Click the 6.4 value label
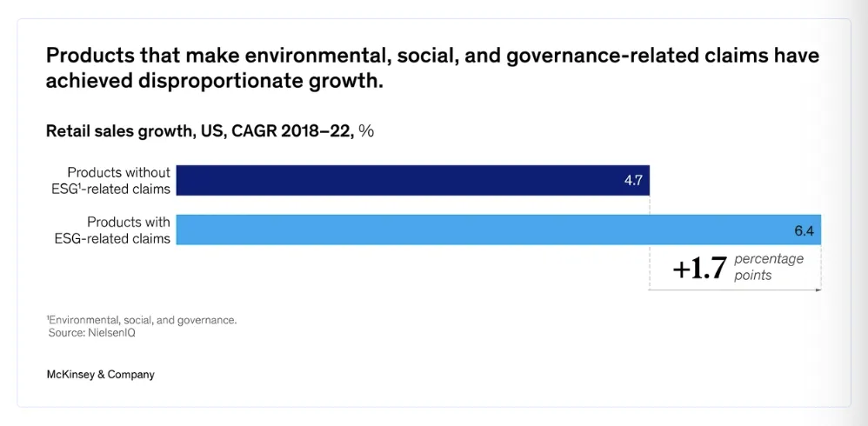This screenshot has height=426, width=868. 805,230
